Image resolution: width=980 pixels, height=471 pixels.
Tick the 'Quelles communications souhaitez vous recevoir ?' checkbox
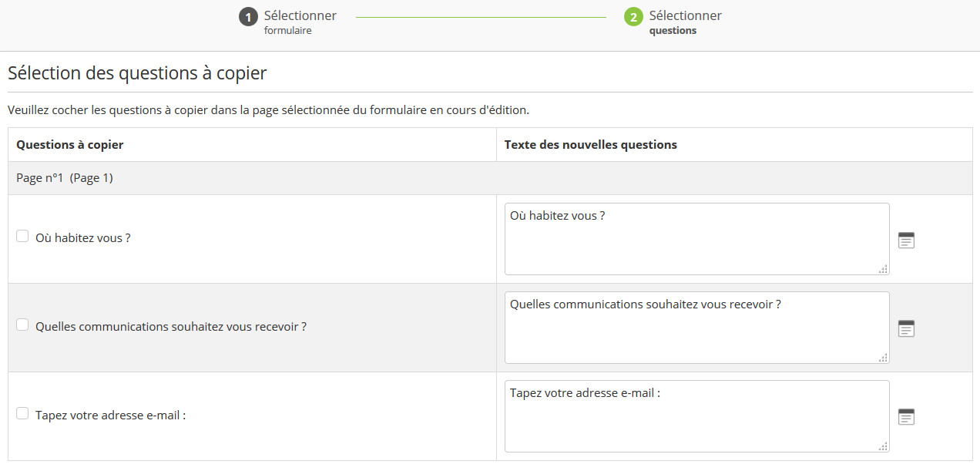coord(22,325)
